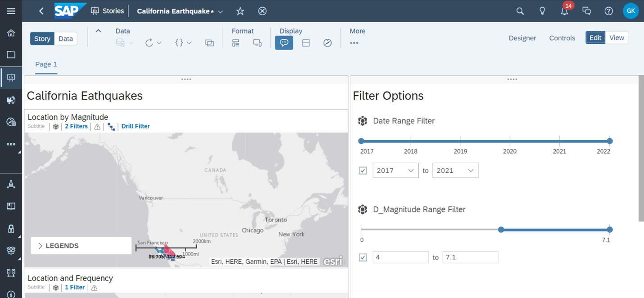Viewport: 644px width, 298px height.
Task: Toggle the comment display icon in toolbar
Action: 284,43
